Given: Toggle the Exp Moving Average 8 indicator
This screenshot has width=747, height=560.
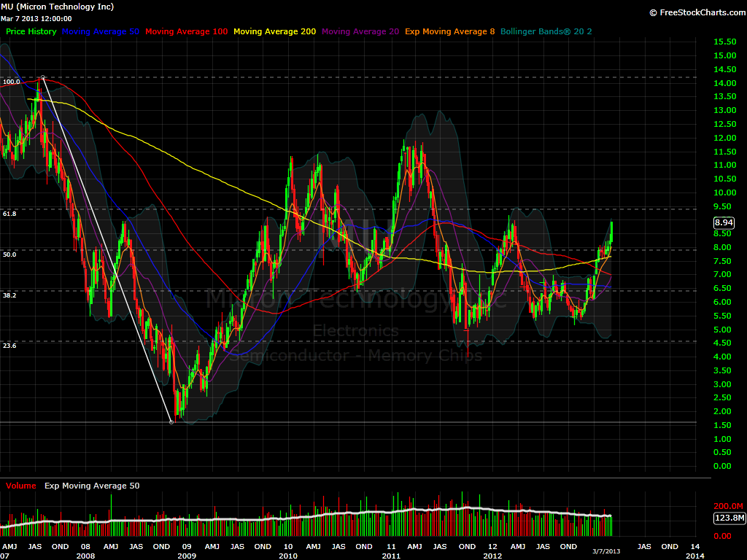Looking at the screenshot, I should pyautogui.click(x=449, y=31).
